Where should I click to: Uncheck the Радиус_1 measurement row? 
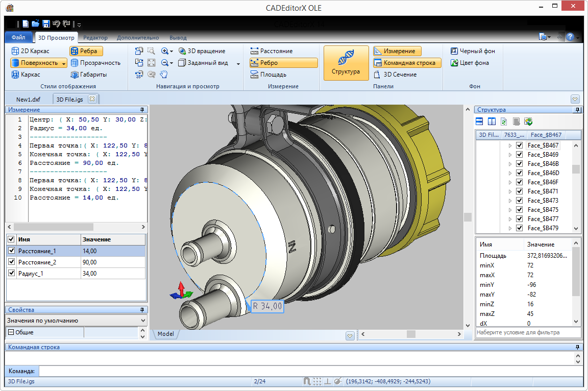[x=11, y=274]
